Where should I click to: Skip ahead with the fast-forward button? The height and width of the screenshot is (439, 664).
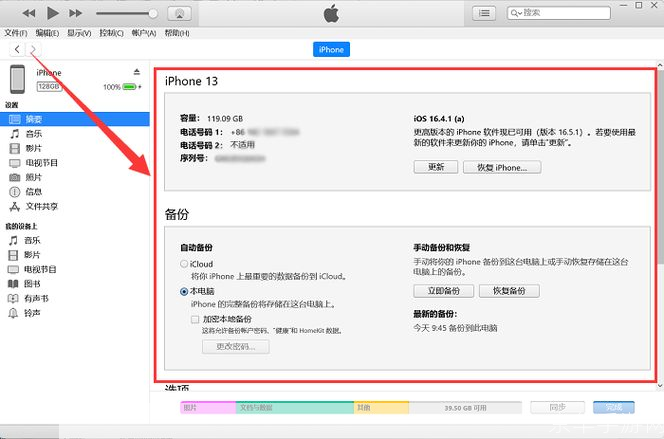(75, 13)
